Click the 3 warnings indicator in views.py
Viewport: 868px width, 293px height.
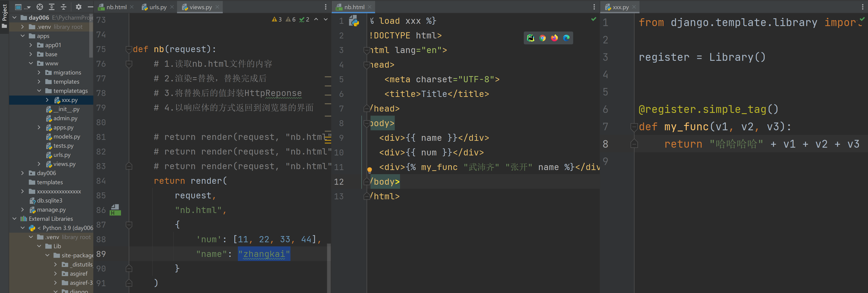[x=277, y=19]
